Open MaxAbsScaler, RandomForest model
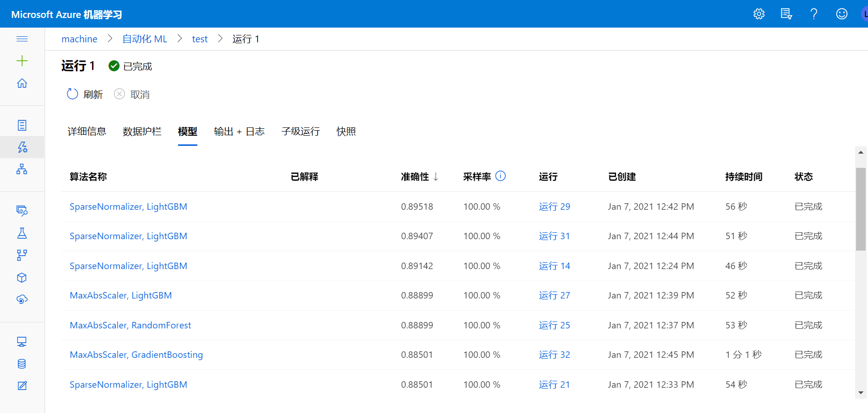 (x=130, y=325)
